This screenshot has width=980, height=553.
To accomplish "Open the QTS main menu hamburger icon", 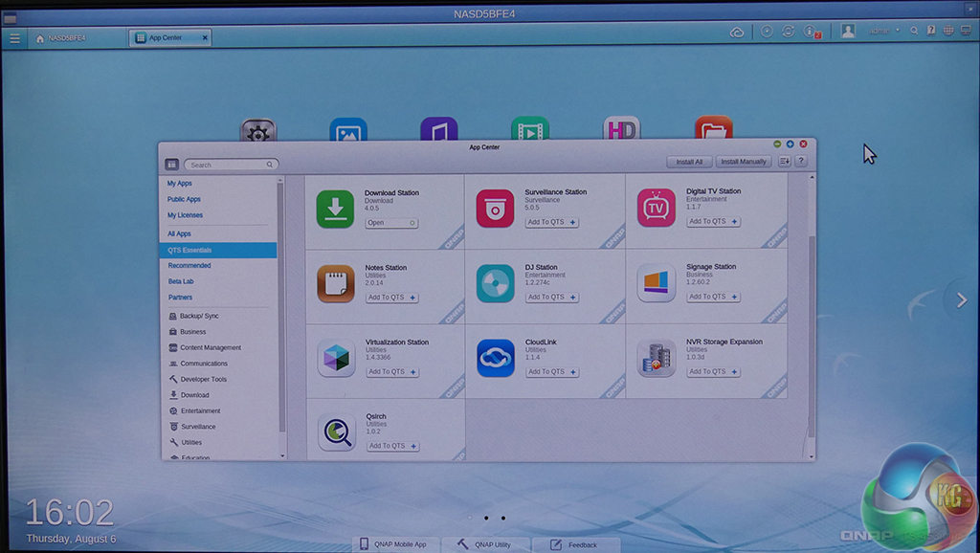I will 14,38.
